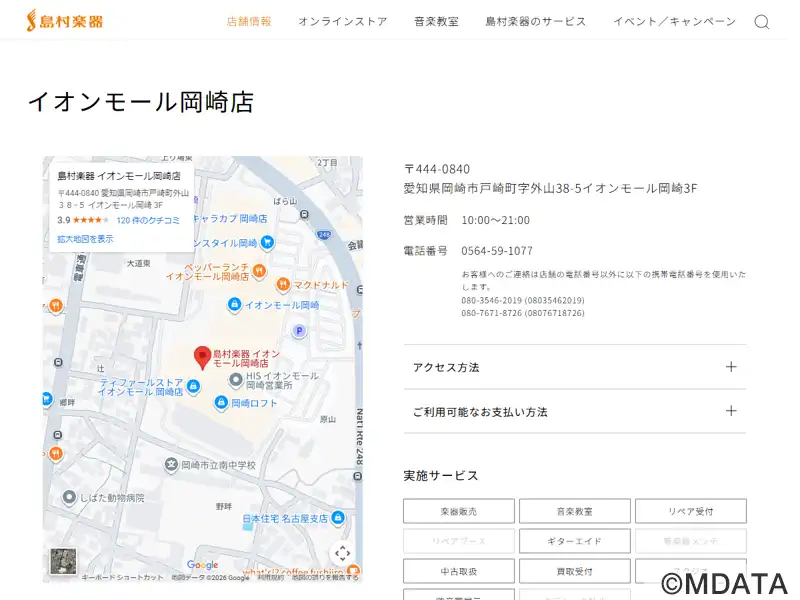This screenshot has width=800, height=600.
Task: Switch to satellite view thumbnail
Action: tap(63, 560)
